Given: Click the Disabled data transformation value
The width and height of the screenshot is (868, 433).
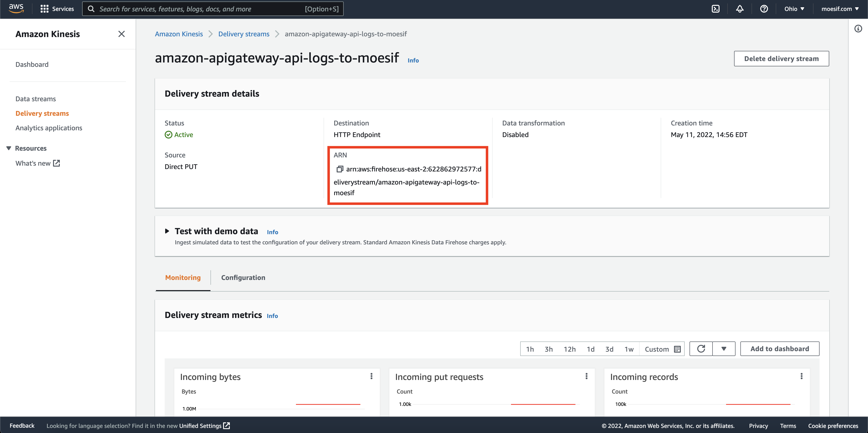Looking at the screenshot, I should click(x=515, y=135).
